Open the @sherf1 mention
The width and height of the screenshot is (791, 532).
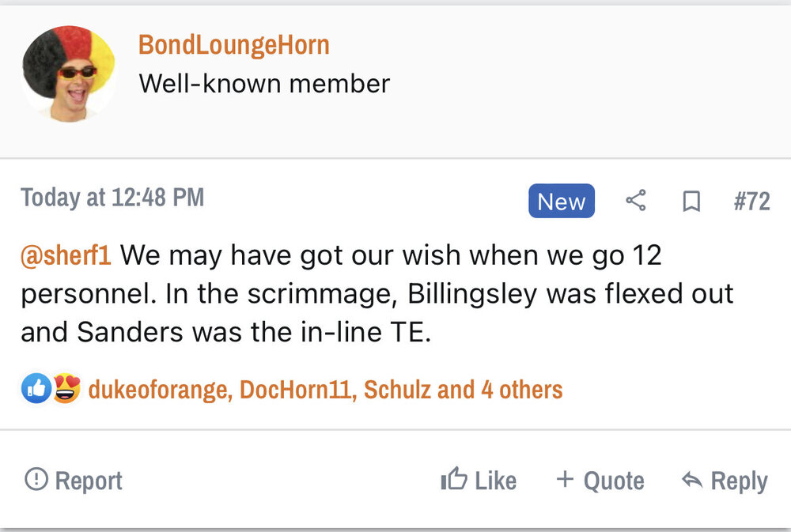[x=66, y=255]
